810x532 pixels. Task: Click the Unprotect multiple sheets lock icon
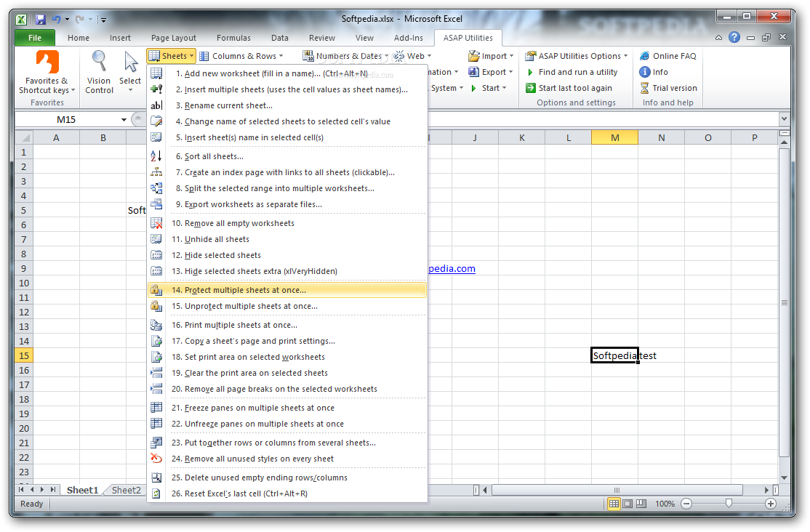[156, 306]
